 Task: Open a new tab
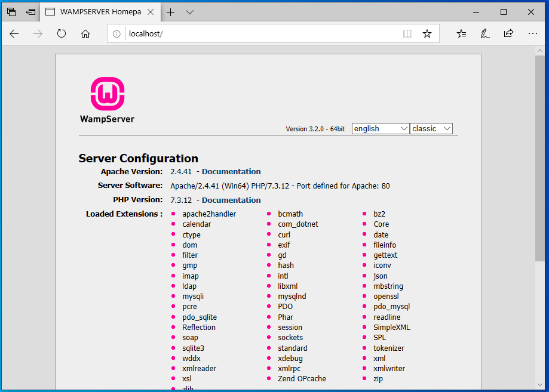[x=171, y=12]
